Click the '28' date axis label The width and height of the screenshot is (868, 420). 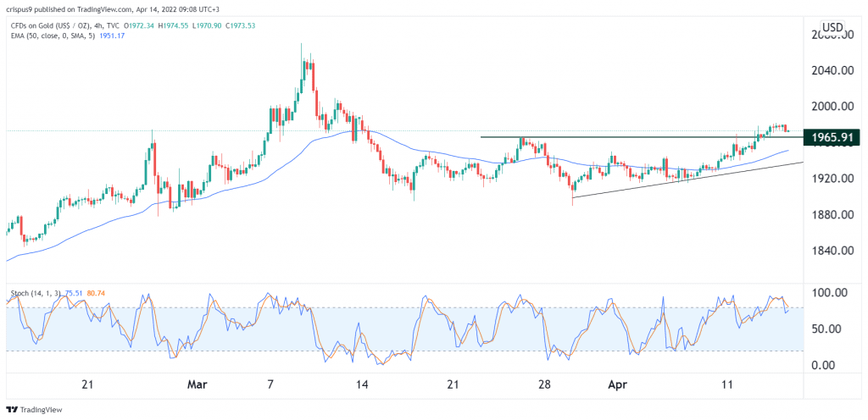coord(544,384)
